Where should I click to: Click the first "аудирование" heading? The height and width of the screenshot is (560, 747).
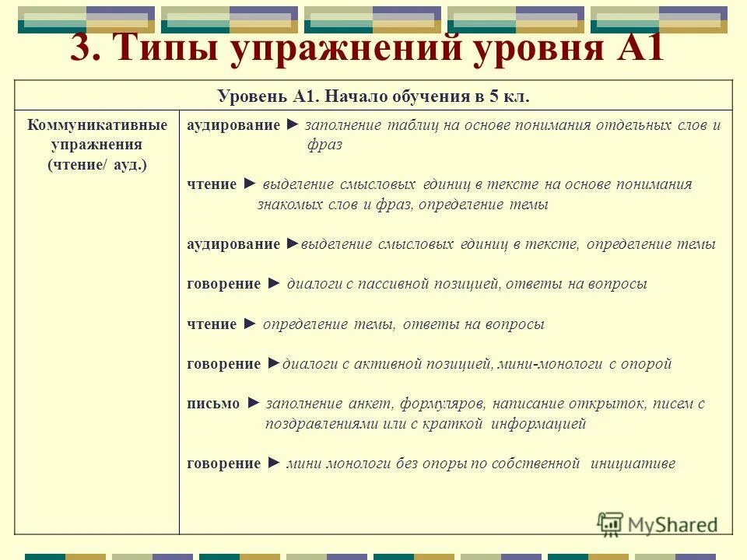tap(233, 124)
